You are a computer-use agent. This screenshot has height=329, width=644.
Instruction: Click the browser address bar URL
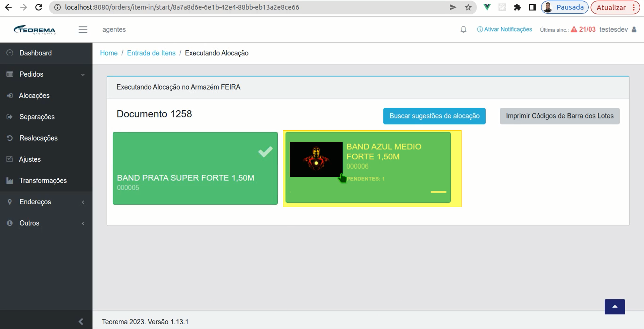click(x=182, y=7)
